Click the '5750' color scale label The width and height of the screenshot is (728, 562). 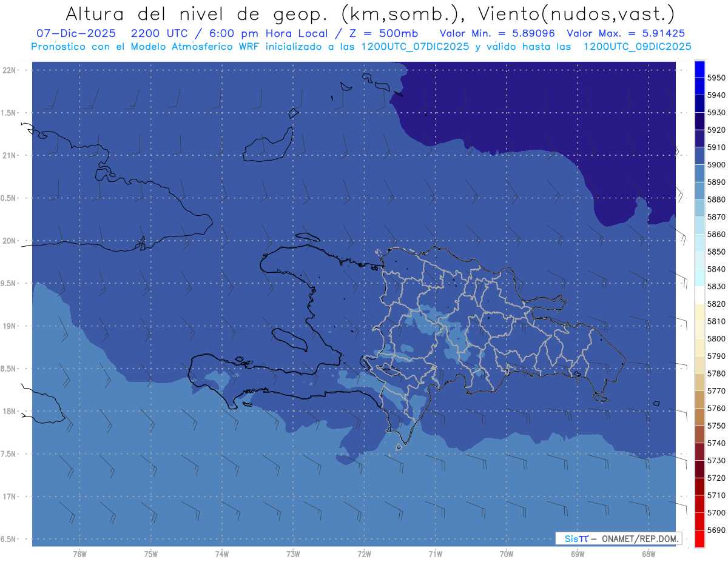click(716, 426)
